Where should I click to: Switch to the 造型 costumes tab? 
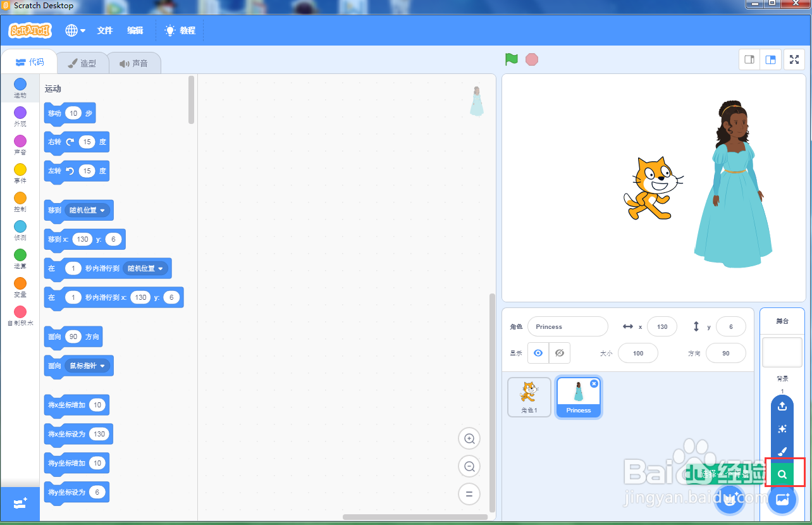click(x=82, y=63)
